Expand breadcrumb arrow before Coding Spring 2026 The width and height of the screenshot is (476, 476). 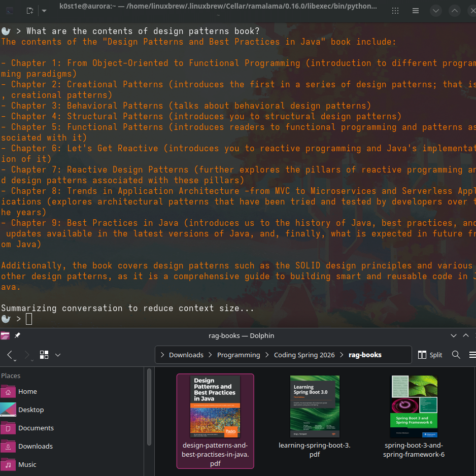(x=267, y=355)
